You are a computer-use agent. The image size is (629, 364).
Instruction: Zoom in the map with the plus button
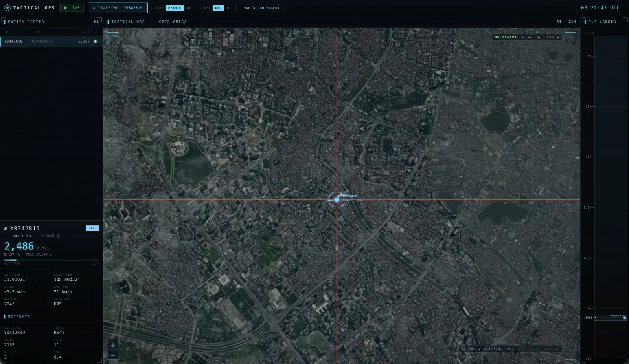pos(113,345)
